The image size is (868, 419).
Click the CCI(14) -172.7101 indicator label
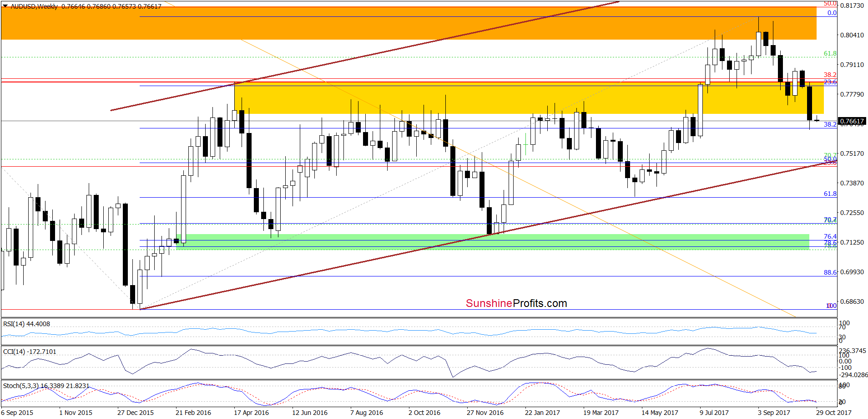coord(30,352)
